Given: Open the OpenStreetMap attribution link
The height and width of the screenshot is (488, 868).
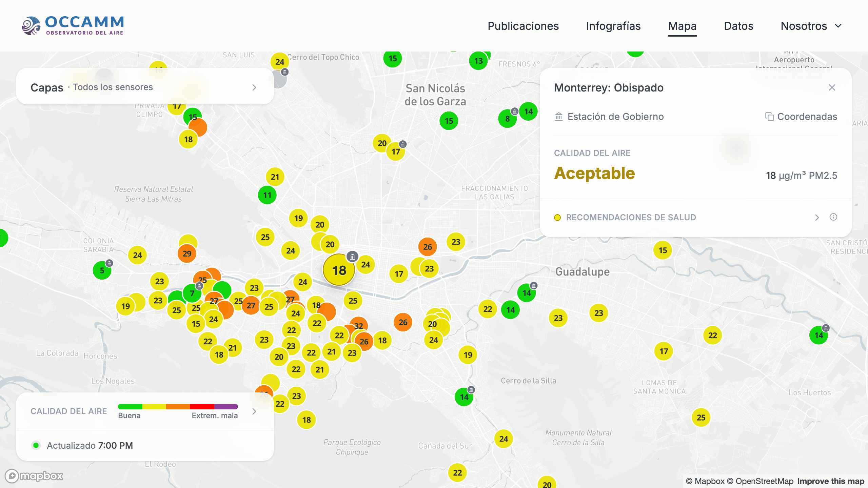Looking at the screenshot, I should (x=760, y=481).
